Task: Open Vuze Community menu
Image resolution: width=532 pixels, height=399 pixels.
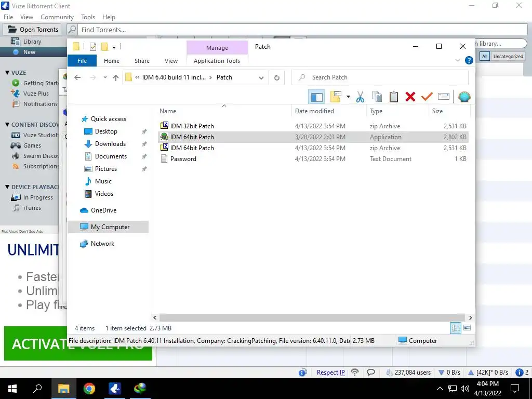Action: point(57,17)
